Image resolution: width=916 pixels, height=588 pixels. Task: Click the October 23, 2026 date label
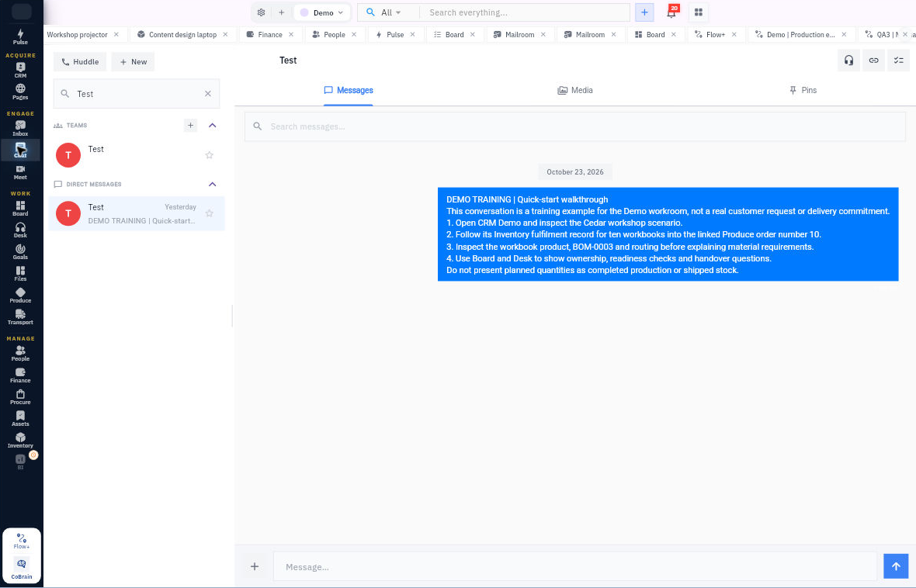(575, 171)
